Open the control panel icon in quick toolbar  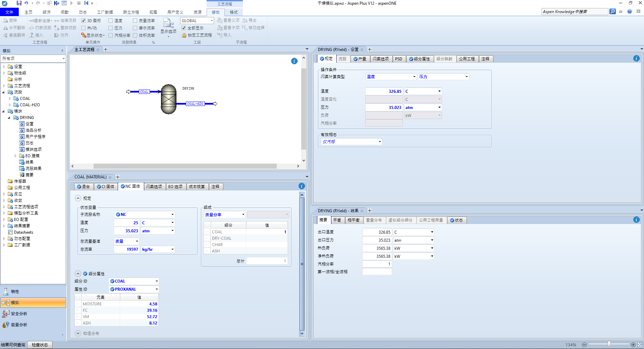64,3
